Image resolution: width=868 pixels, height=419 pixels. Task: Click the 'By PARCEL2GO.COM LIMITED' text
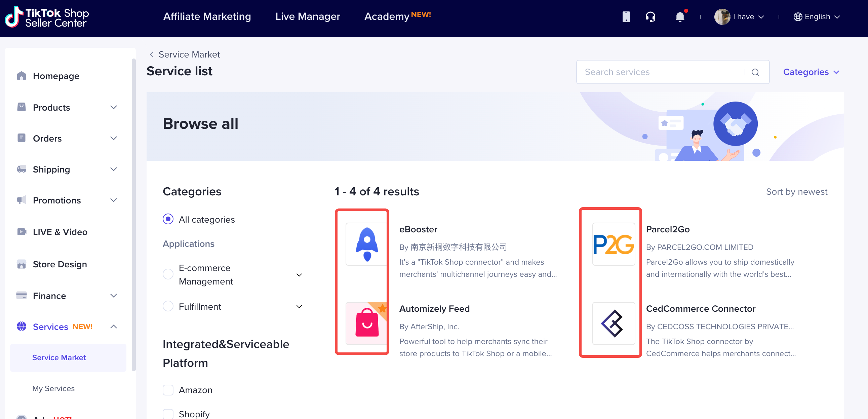(699, 247)
